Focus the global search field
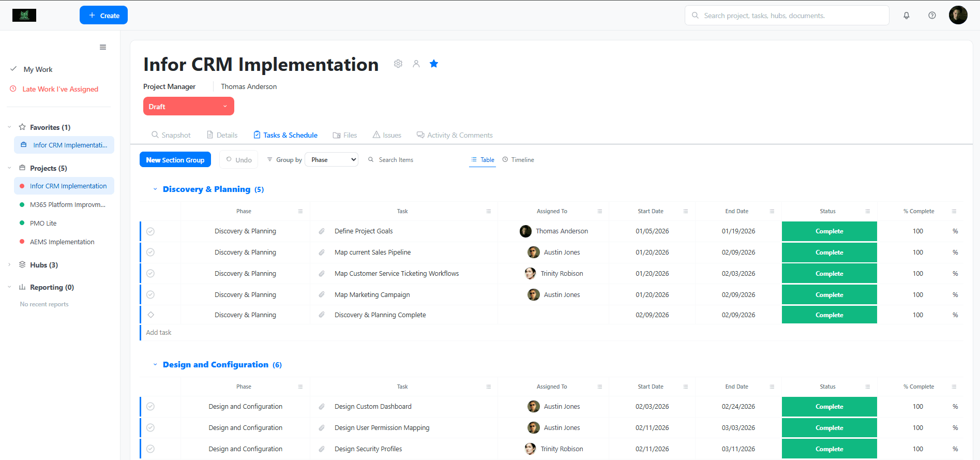 click(787, 16)
